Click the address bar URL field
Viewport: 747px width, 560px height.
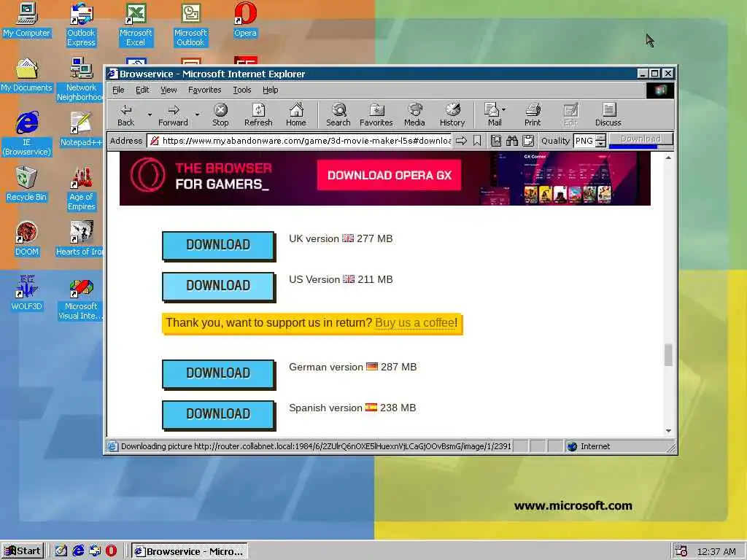(299, 141)
